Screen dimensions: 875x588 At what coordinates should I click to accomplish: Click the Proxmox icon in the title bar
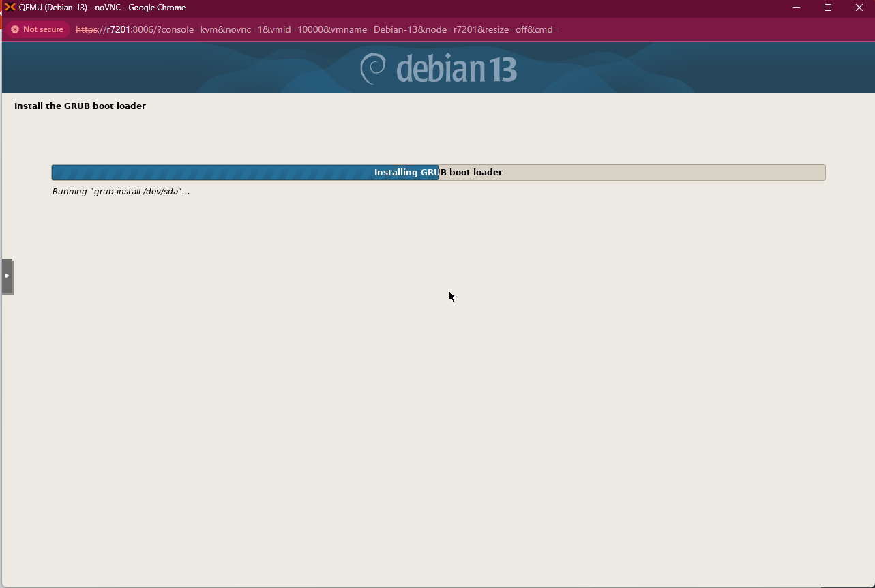pos(10,8)
